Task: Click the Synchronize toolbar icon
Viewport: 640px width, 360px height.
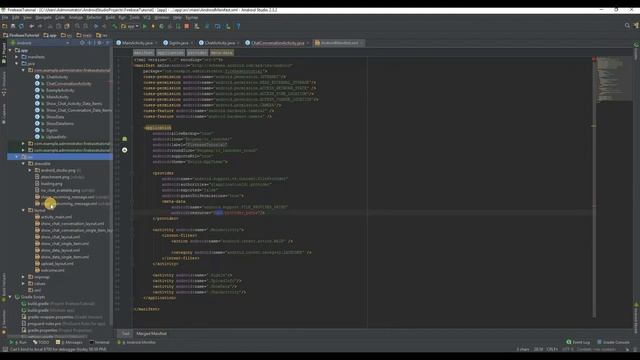Action: (x=21, y=26)
